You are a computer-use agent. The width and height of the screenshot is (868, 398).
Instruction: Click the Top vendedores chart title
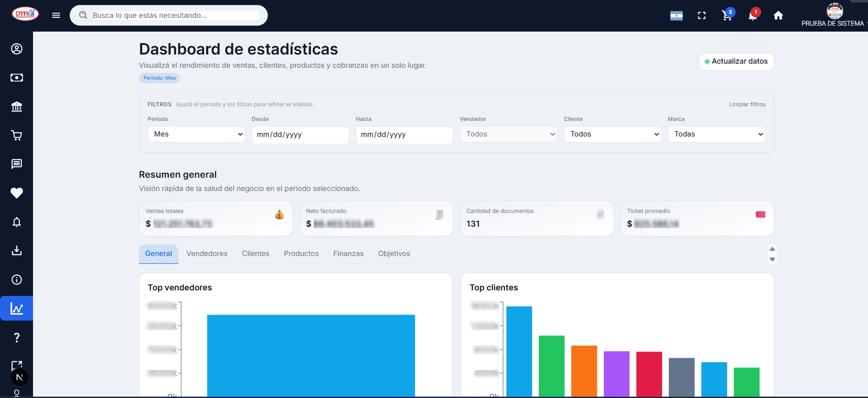tap(180, 288)
